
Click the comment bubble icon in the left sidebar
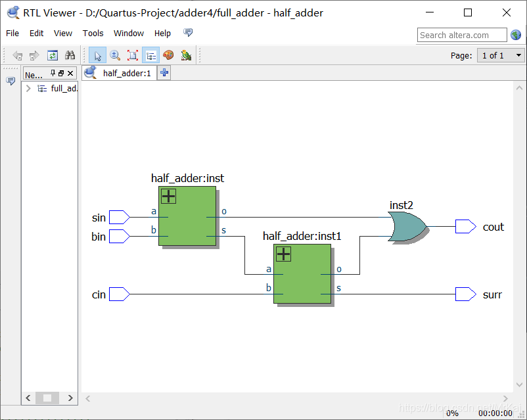(11, 81)
